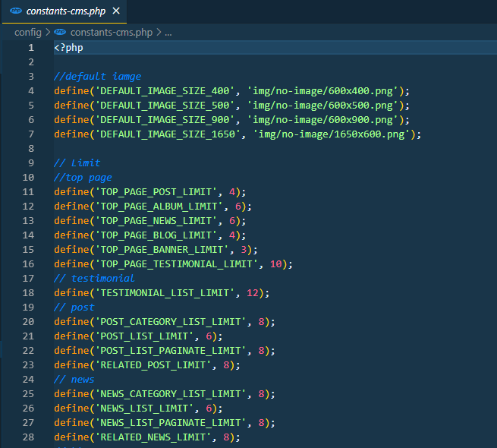
Task: Click the PHP file icon in the tab
Action: click(x=16, y=11)
